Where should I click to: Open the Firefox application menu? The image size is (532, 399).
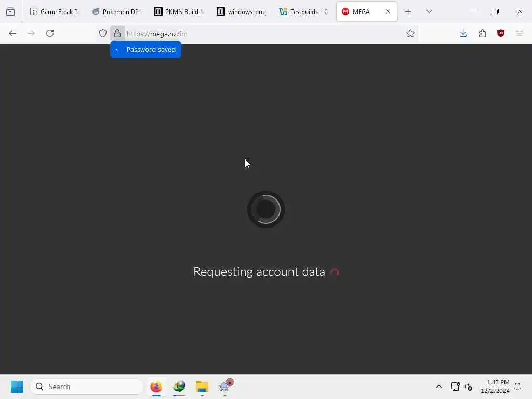pyautogui.click(x=520, y=33)
